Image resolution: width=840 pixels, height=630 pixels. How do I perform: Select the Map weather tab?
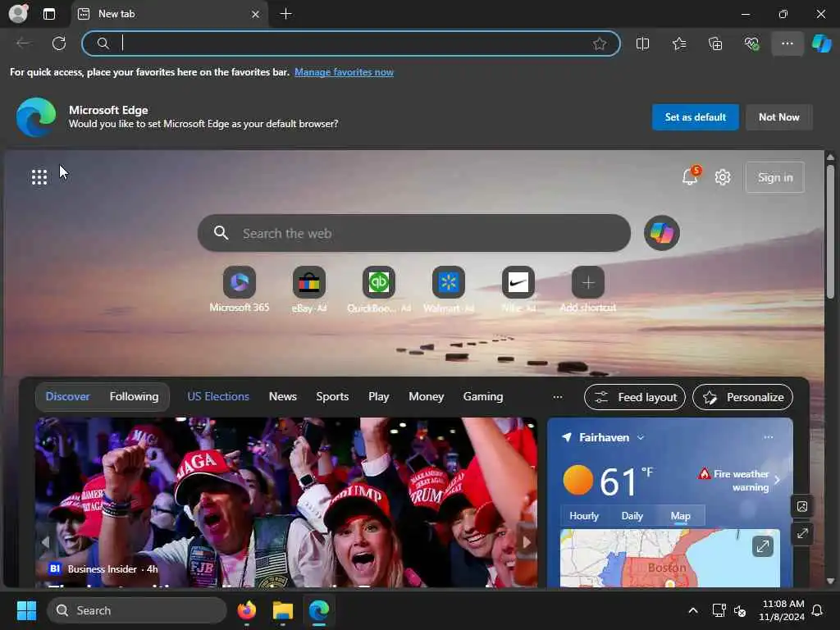click(680, 516)
